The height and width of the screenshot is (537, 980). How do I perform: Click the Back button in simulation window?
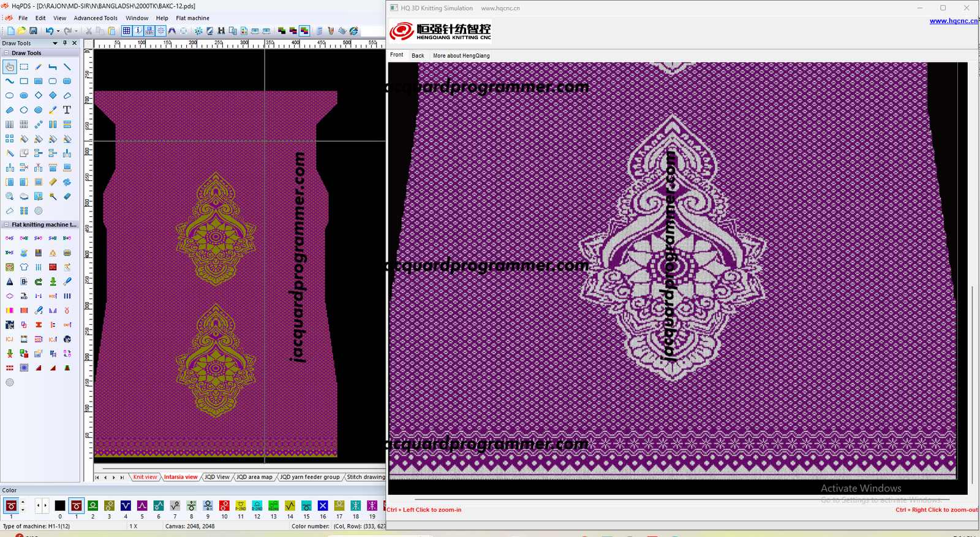point(418,56)
